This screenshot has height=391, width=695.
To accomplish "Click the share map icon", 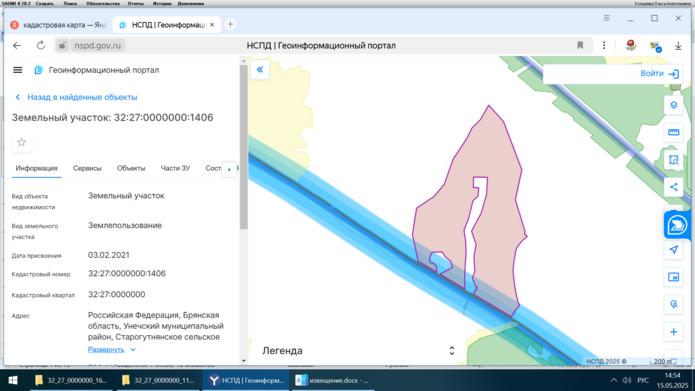I will (674, 187).
